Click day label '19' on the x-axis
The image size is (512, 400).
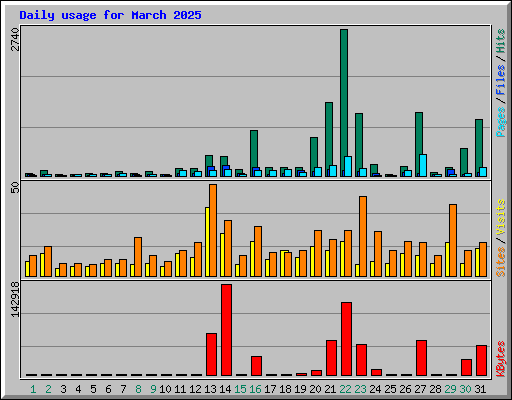300,389
